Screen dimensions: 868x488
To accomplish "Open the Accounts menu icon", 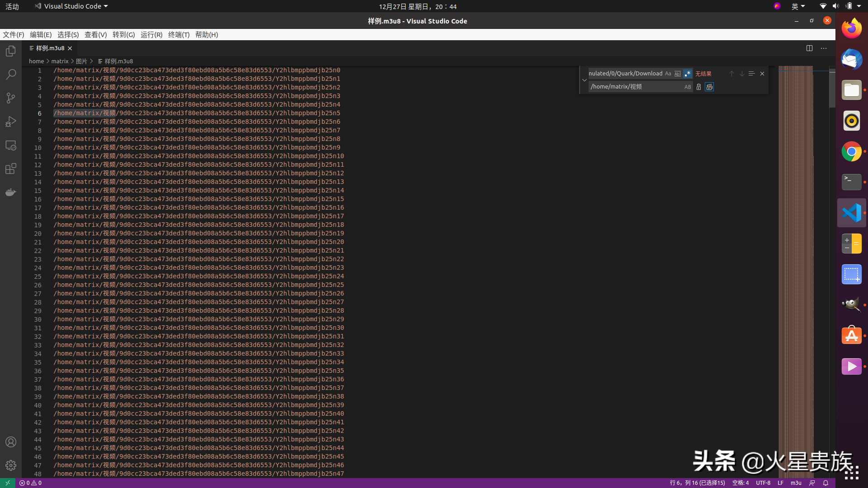I will coord(11,442).
